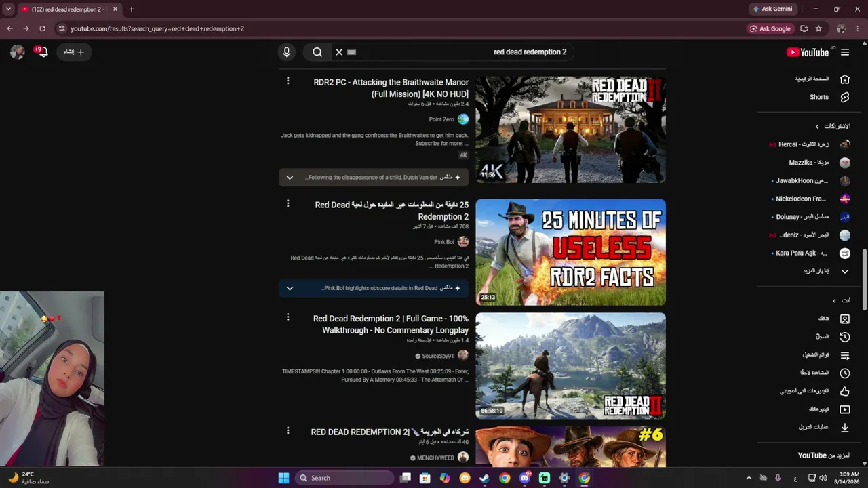Select the YouTube address bar URL

(x=157, y=28)
